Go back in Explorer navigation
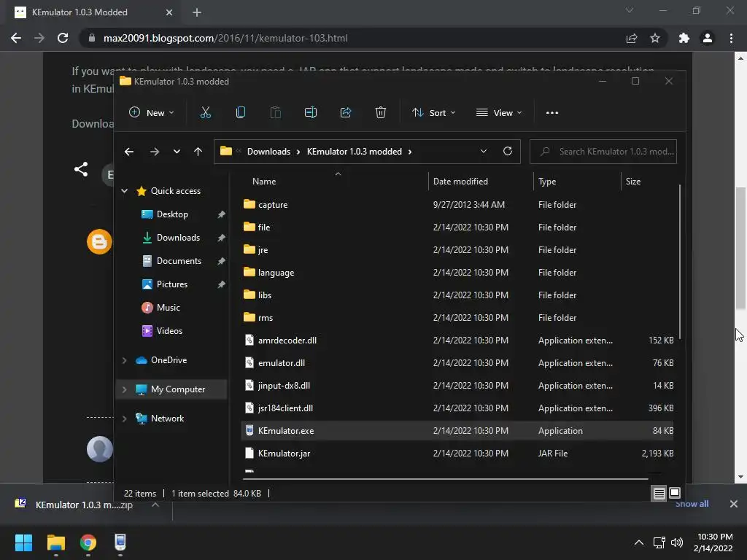The height and width of the screenshot is (560, 747). [128, 152]
